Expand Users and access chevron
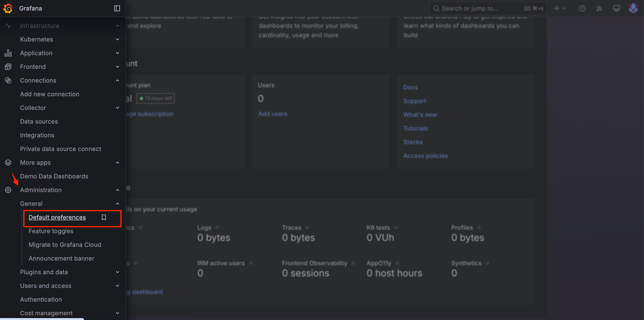Screen dimensions: 644x320 (x=118, y=286)
